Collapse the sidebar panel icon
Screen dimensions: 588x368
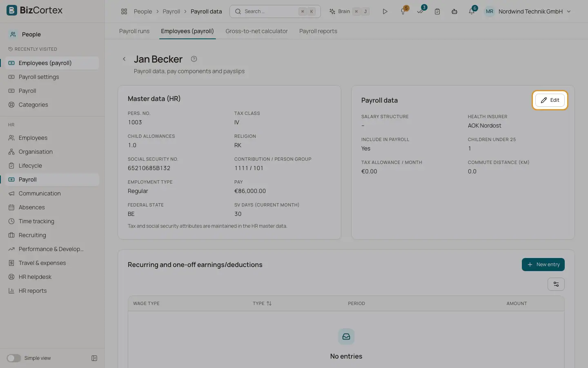[94, 358]
